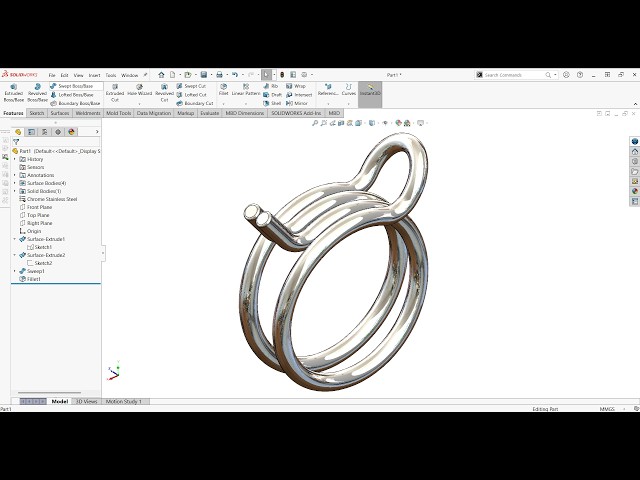Click the Zoom to Fit magnifier icon

click(315, 123)
